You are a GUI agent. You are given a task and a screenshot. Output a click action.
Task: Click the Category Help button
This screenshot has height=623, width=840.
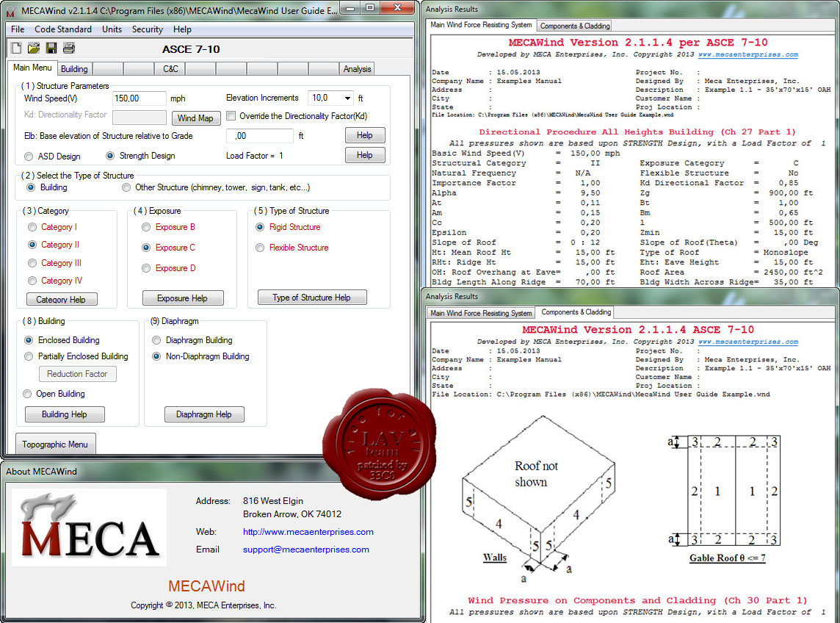[61, 299]
